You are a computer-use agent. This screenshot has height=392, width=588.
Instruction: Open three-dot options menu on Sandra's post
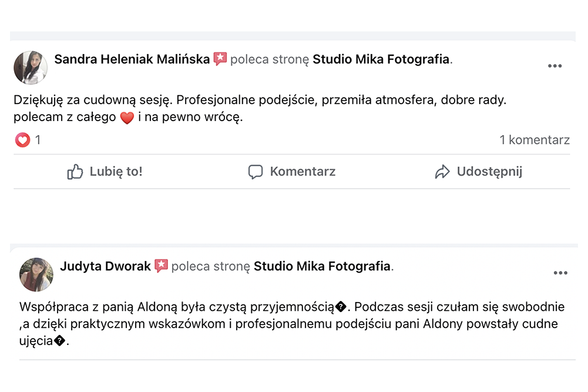click(555, 66)
